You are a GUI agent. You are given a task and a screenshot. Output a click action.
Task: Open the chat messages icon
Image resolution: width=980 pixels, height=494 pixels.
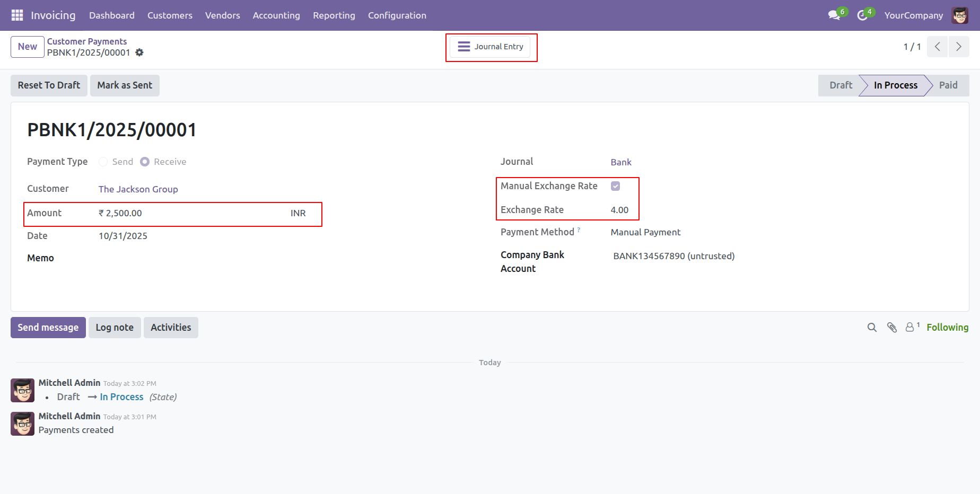[x=834, y=15]
